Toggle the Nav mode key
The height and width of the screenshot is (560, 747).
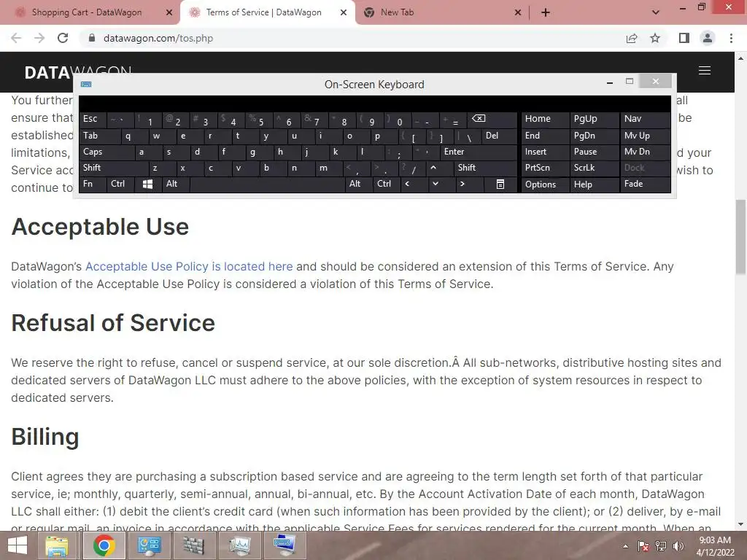645,119
